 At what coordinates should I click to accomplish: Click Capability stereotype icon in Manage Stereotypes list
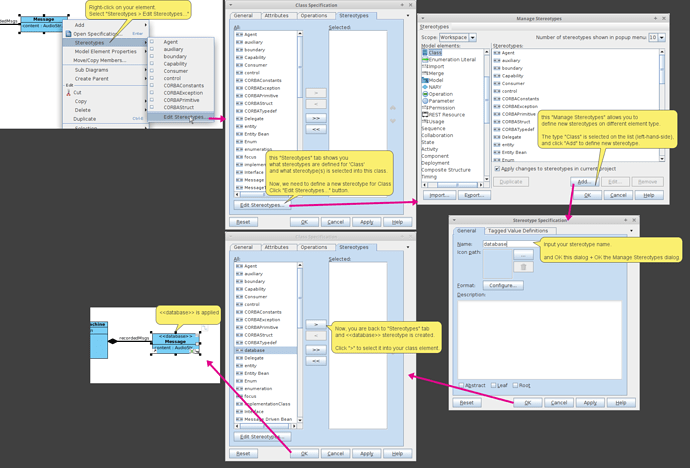(497, 76)
